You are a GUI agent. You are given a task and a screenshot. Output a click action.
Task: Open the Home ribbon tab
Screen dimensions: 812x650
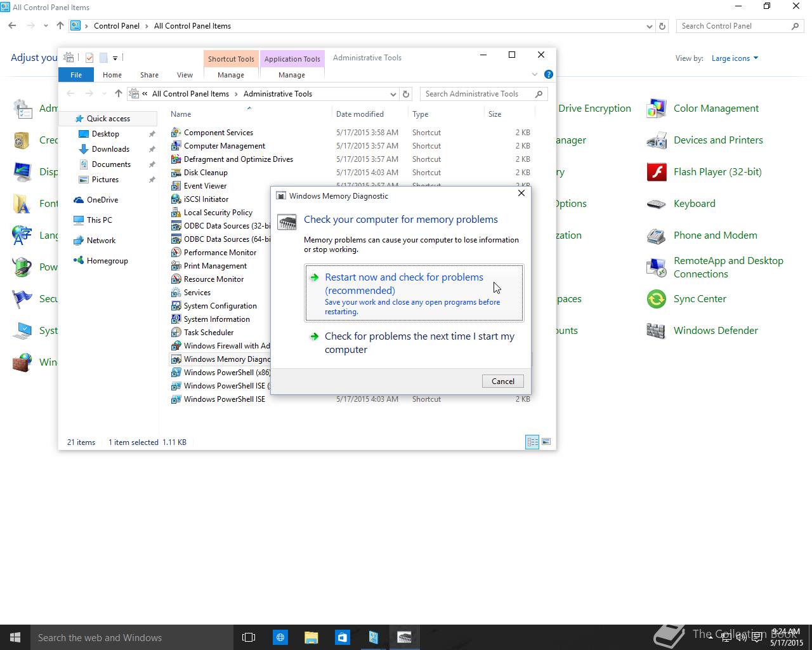pos(112,75)
